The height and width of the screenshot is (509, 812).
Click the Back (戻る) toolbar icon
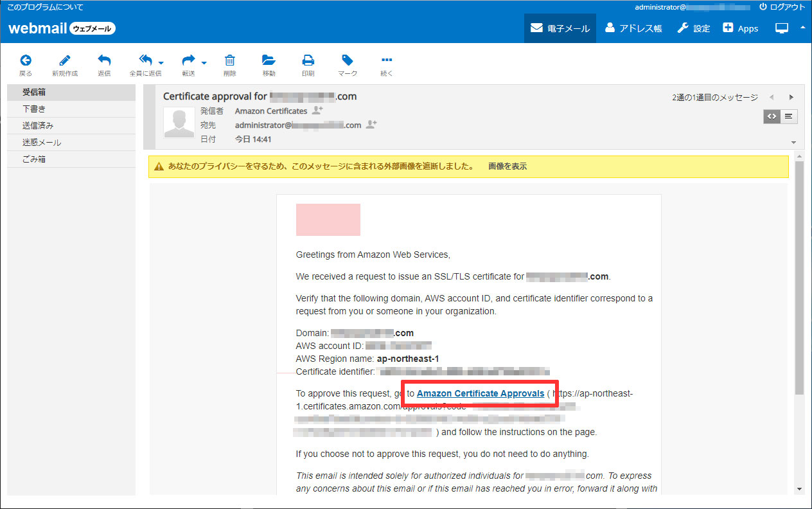26,65
